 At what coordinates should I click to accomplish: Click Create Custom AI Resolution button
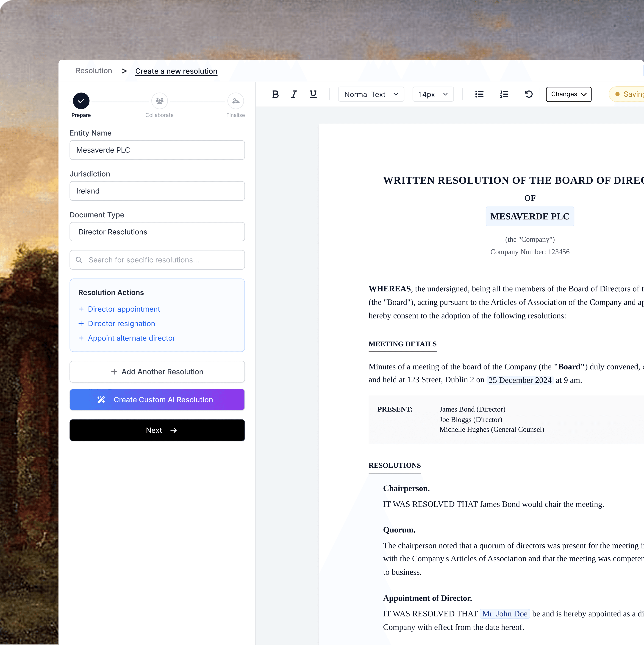click(157, 399)
